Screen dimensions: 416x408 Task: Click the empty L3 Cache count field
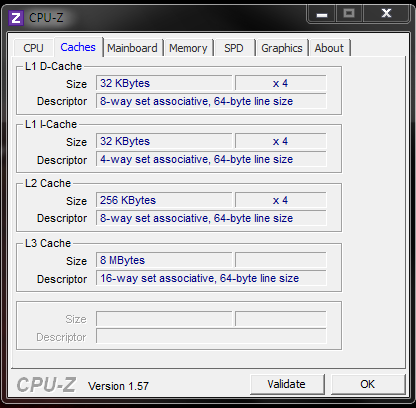281,260
